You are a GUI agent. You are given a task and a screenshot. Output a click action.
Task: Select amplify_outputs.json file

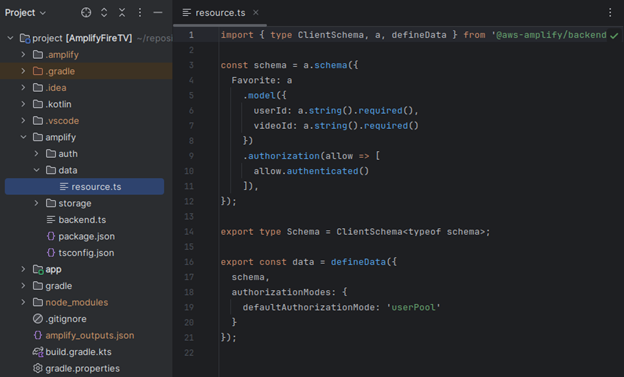tap(90, 336)
